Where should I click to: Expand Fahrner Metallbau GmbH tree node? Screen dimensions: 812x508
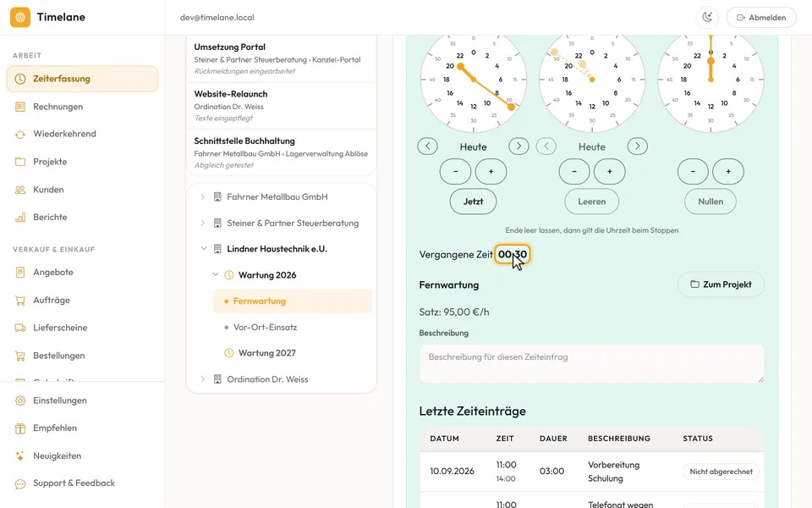[202, 197]
